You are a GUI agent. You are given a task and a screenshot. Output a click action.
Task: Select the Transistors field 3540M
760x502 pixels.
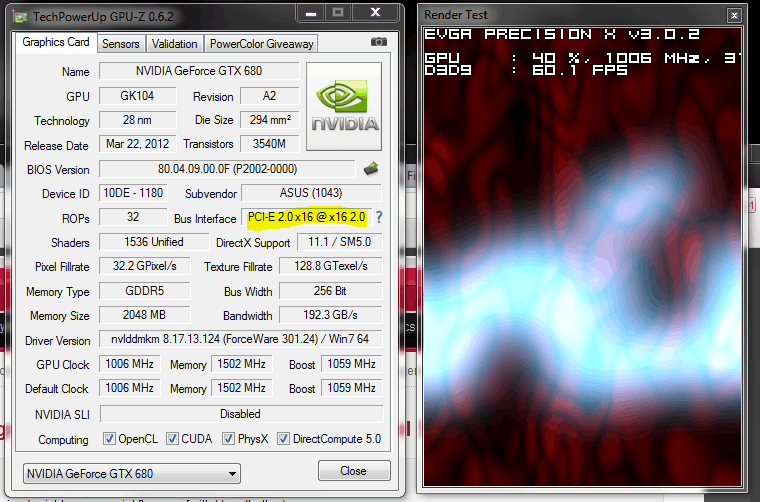(x=269, y=144)
